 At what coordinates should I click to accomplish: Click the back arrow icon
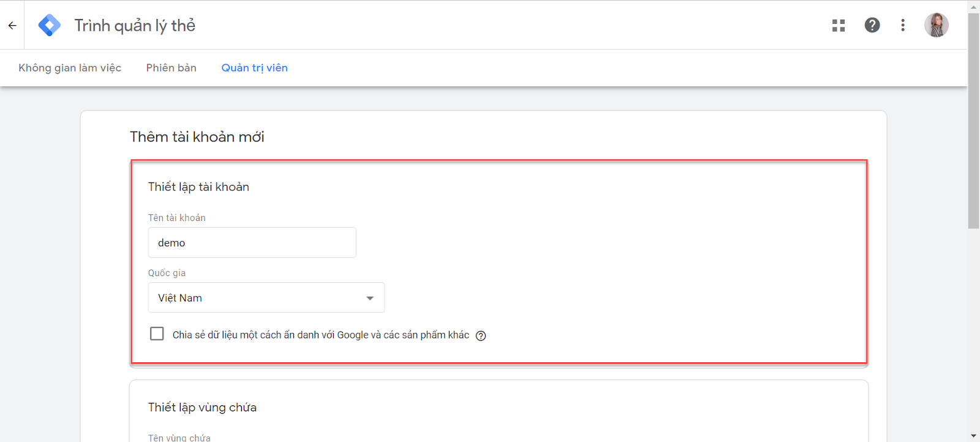(x=12, y=26)
